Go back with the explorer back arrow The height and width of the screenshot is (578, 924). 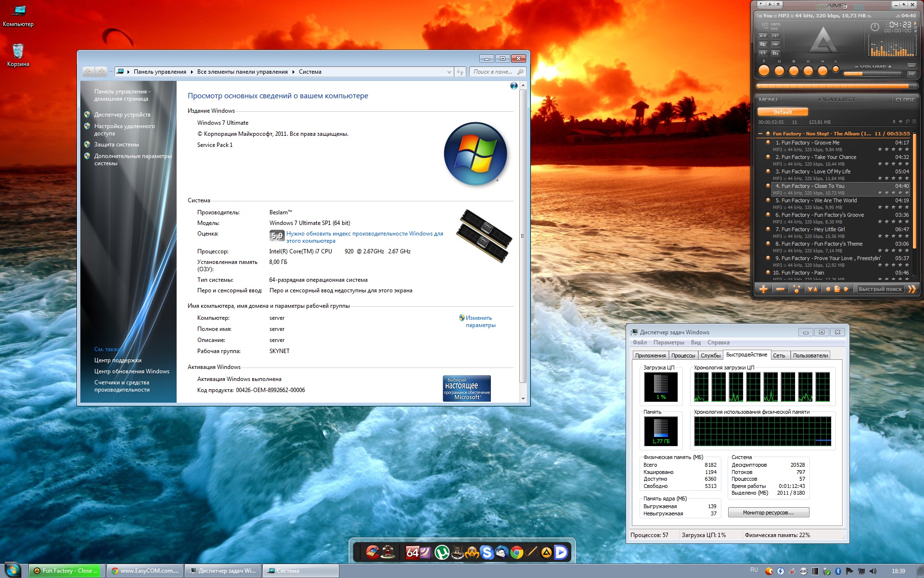pos(89,72)
